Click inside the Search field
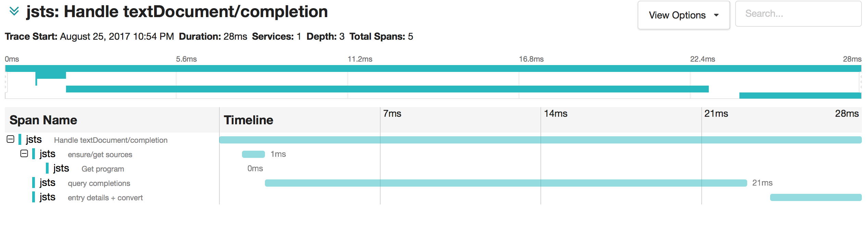The width and height of the screenshot is (868, 226). (797, 14)
